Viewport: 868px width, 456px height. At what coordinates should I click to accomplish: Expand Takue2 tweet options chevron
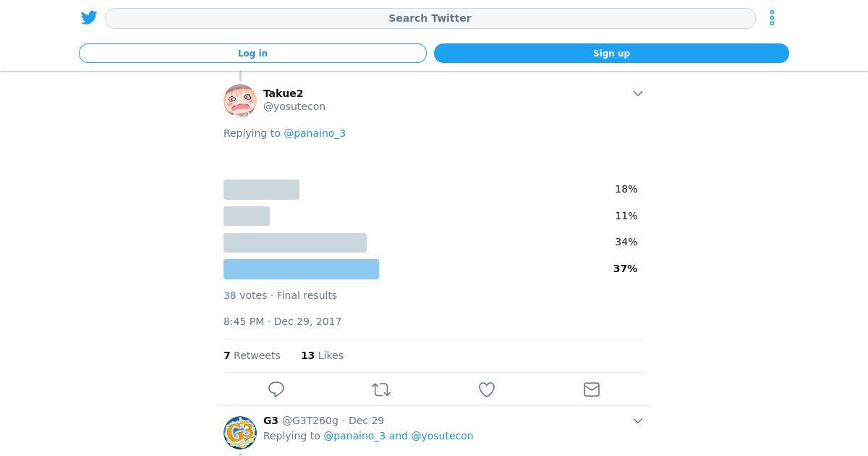(638, 93)
